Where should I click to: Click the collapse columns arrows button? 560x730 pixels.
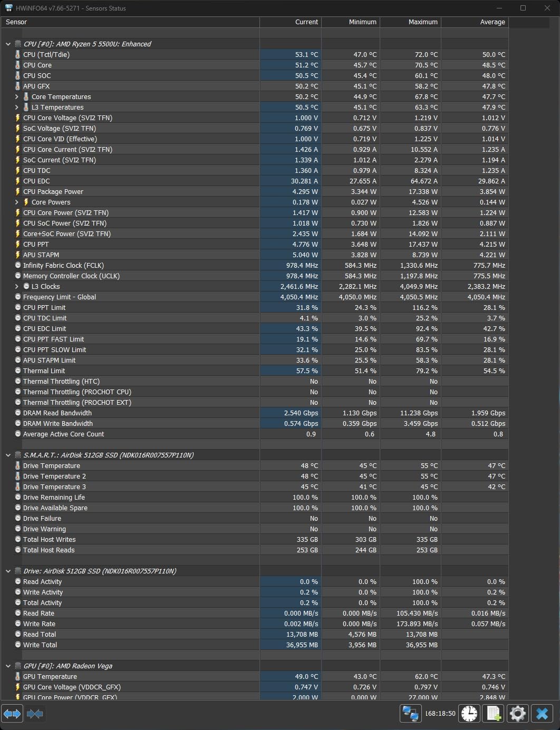(35, 714)
